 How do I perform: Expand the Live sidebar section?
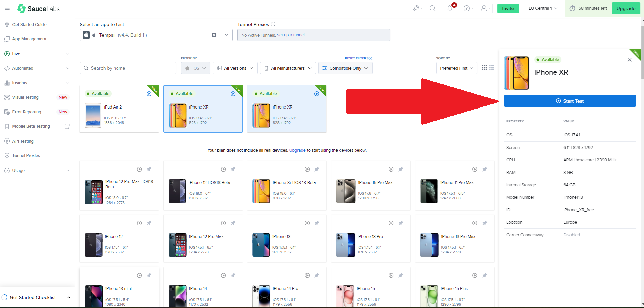click(x=68, y=54)
